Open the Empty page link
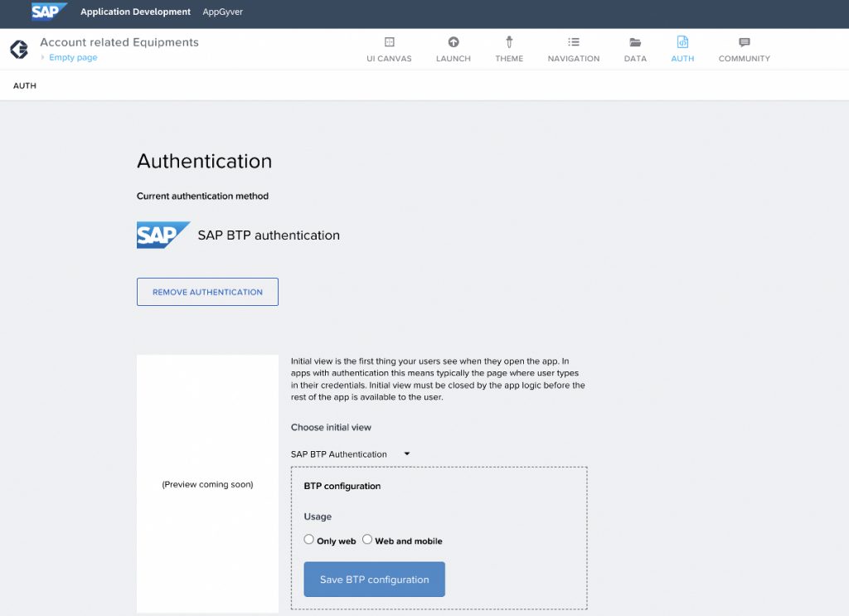This screenshot has width=849, height=616. (73, 57)
